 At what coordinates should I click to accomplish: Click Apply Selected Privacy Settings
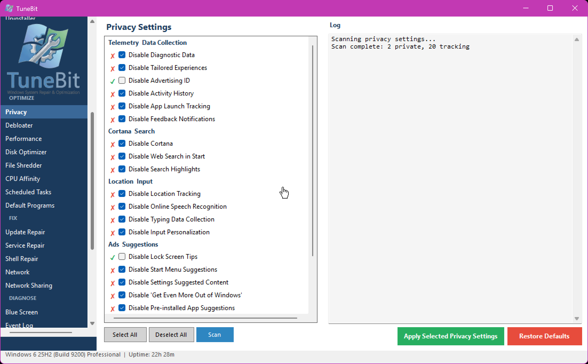tap(451, 336)
